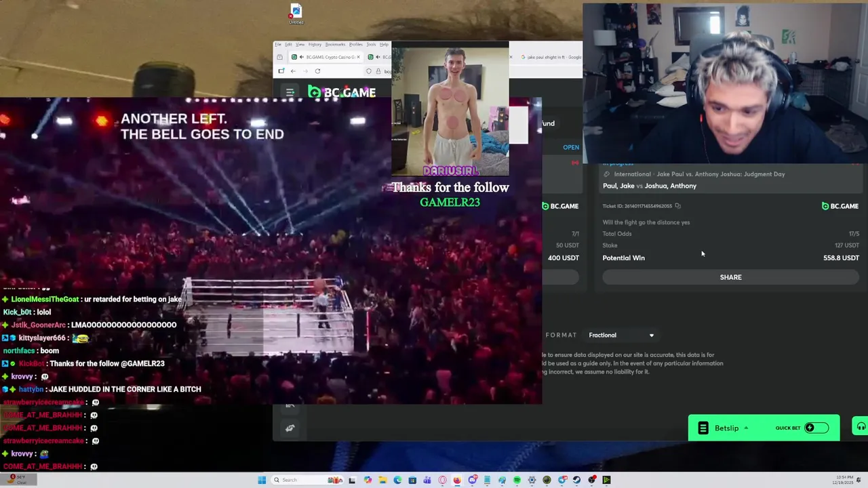
Task: Click the GAMELR23 name in the follow alert
Action: pos(450,202)
